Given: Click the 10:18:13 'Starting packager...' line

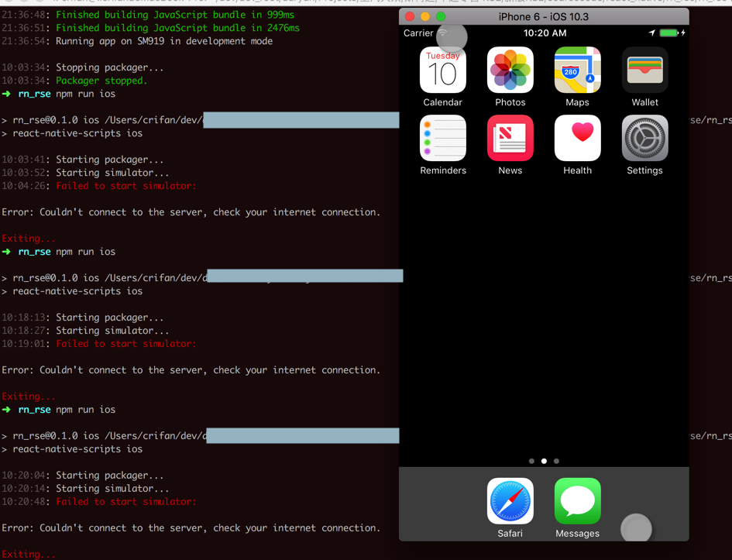Looking at the screenshot, I should [83, 318].
